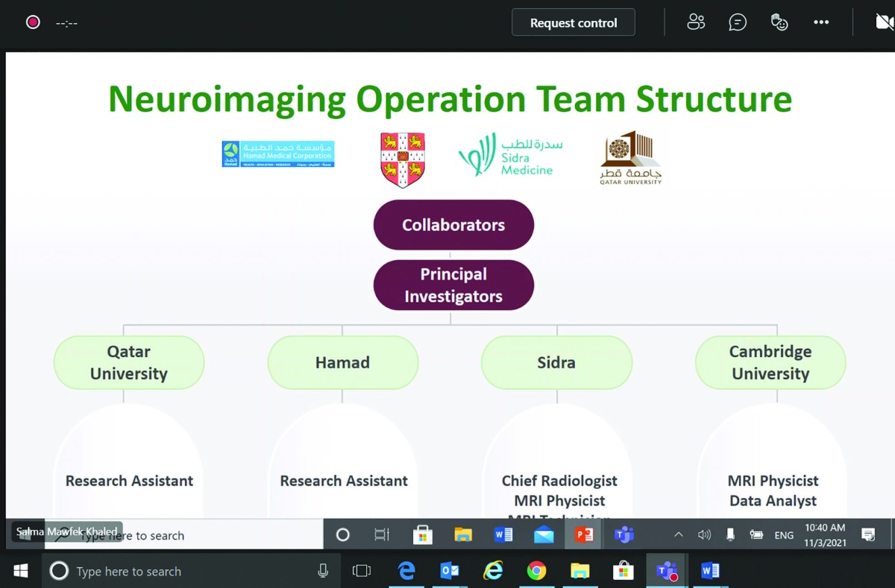Open Google Chrome from the taskbar
This screenshot has height=588, width=895.
point(536,571)
